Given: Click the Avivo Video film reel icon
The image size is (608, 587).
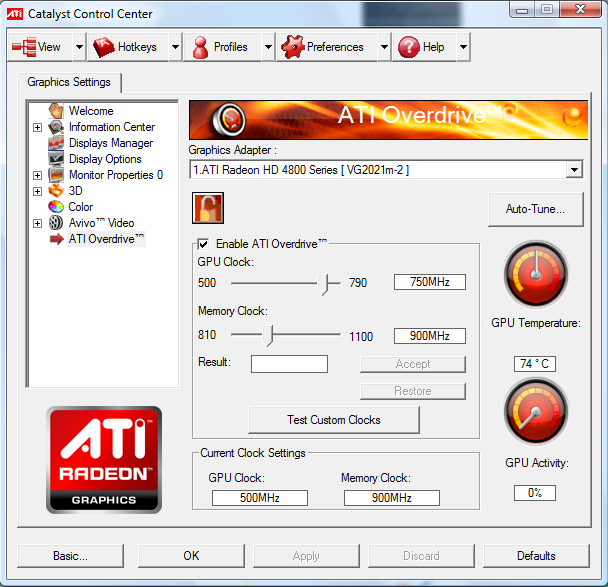Looking at the screenshot, I should [x=56, y=223].
